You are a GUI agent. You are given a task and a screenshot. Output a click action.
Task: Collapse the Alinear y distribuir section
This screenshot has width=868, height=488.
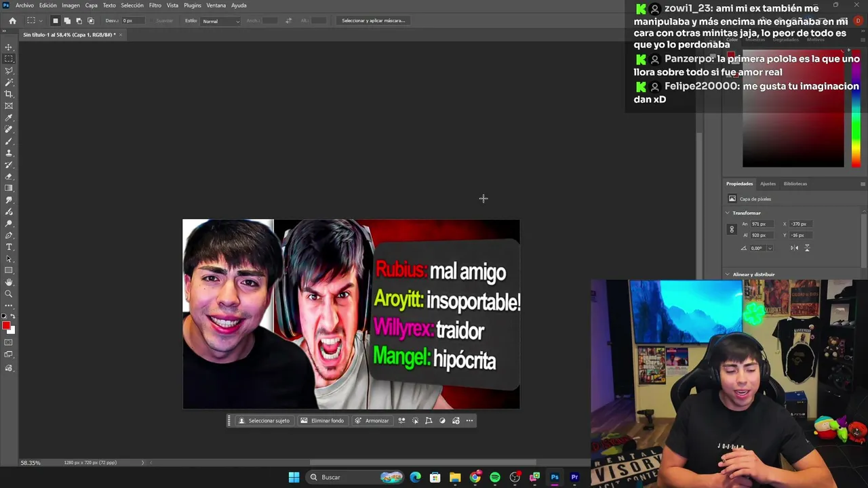point(728,274)
